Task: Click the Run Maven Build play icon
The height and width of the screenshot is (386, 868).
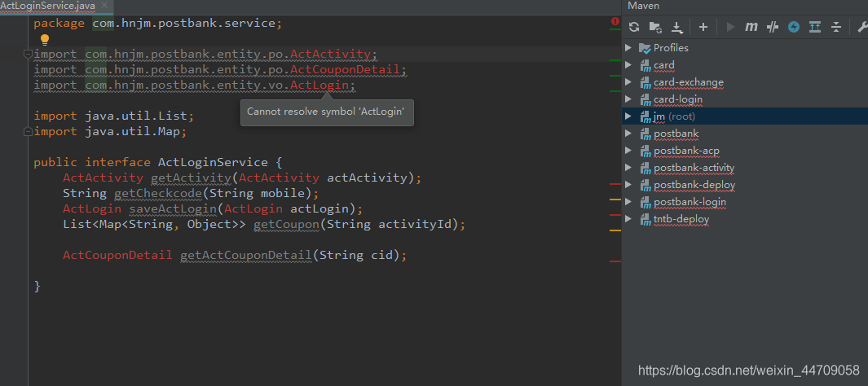Action: [x=730, y=27]
